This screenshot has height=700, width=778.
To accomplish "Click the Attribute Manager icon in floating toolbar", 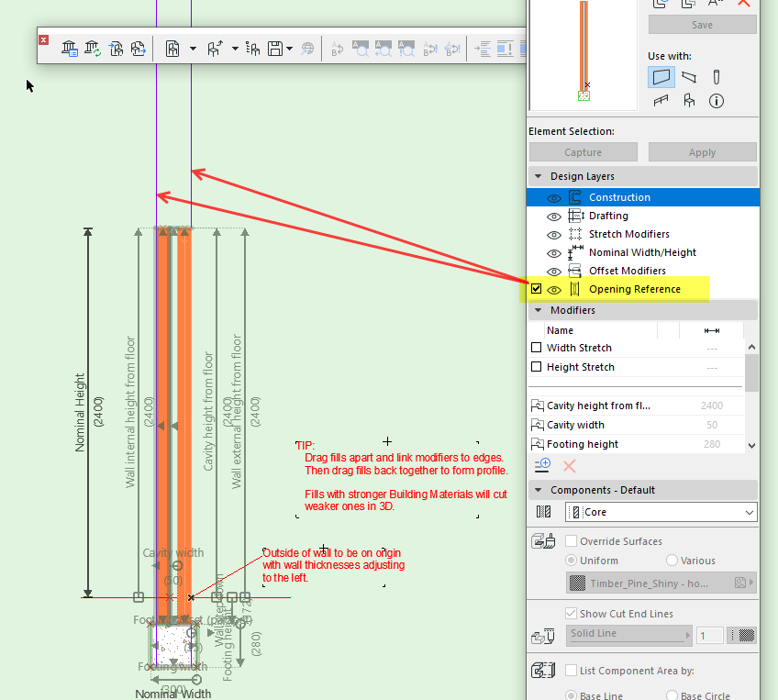I will [70, 49].
